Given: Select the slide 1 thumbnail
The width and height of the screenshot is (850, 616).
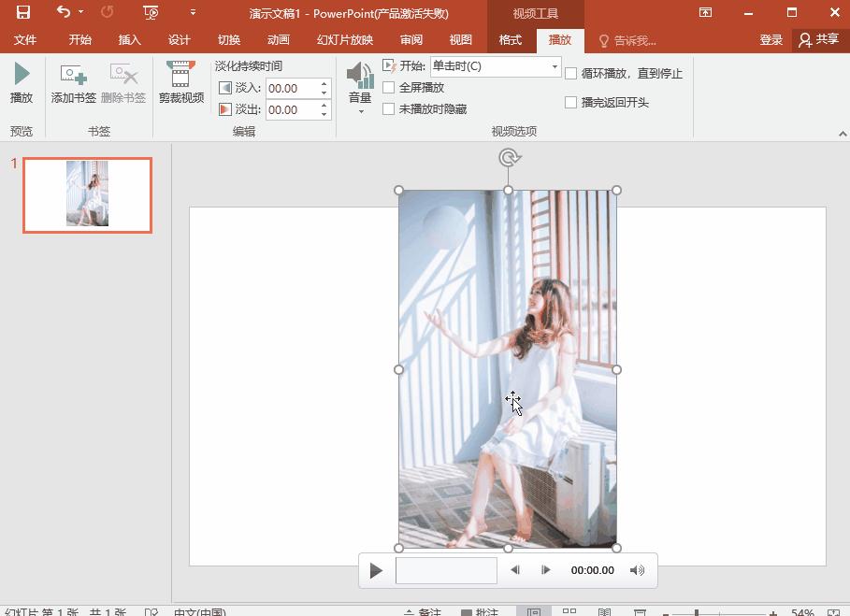Looking at the screenshot, I should point(87,194).
